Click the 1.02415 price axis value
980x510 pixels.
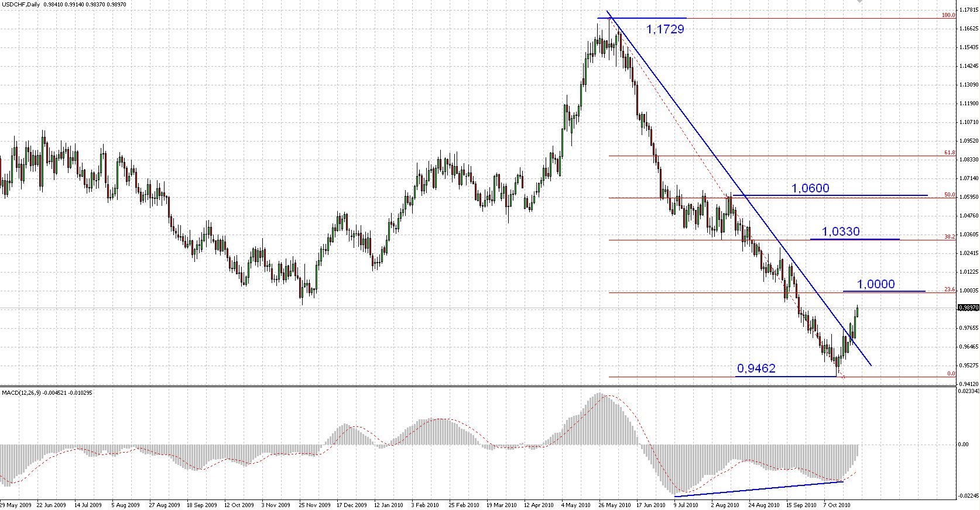click(969, 253)
